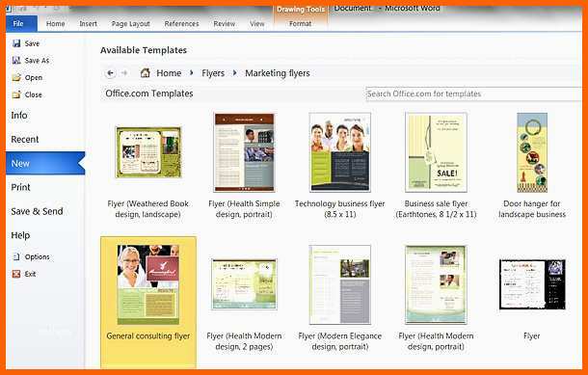This screenshot has width=588, height=375.
Task: Click the Home house icon in breadcrumb
Action: [x=146, y=72]
